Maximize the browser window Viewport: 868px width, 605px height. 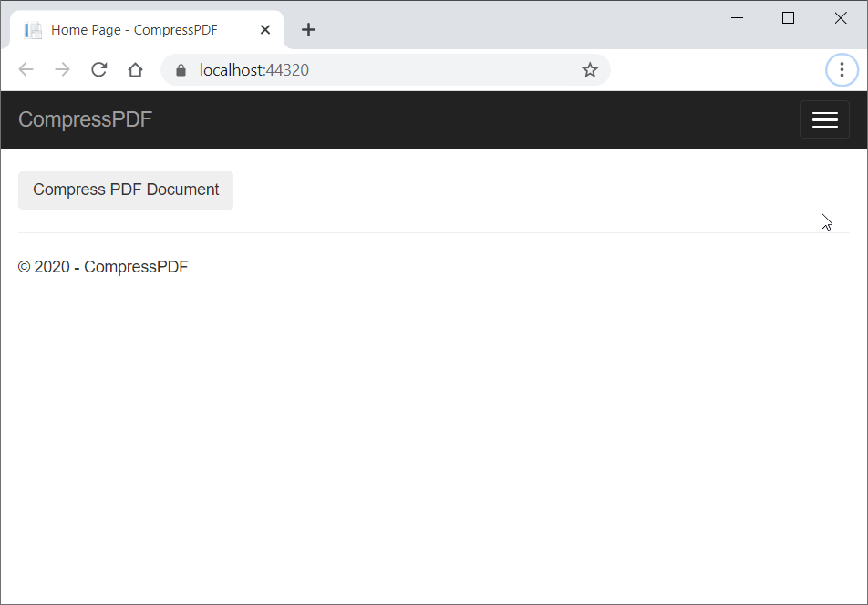pyautogui.click(x=789, y=18)
